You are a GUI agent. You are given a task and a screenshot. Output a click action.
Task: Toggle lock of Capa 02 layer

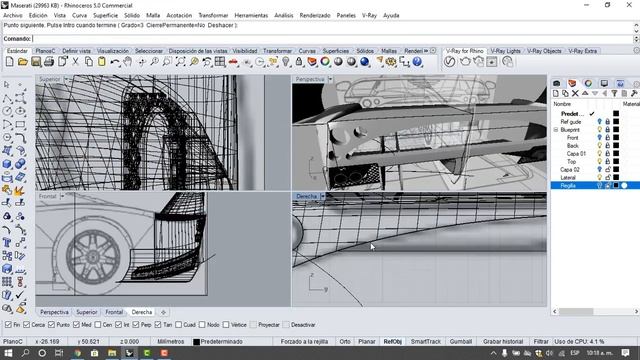[608, 169]
